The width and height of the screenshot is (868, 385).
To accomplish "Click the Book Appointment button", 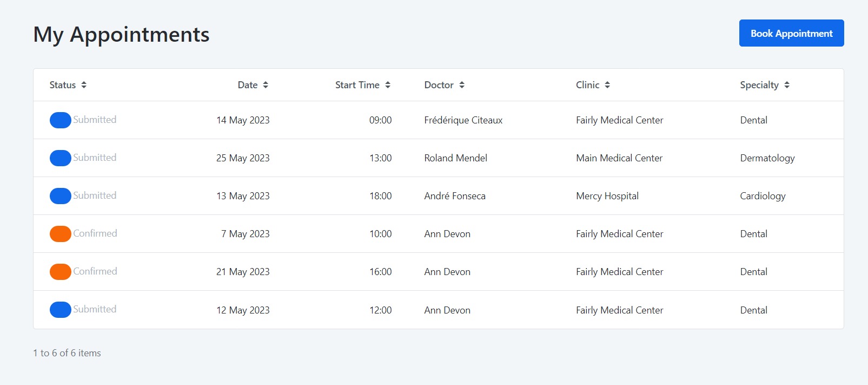I will coord(791,33).
